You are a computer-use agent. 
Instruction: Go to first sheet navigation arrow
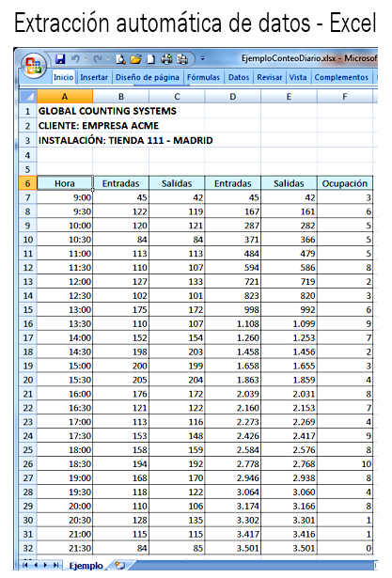25,565
